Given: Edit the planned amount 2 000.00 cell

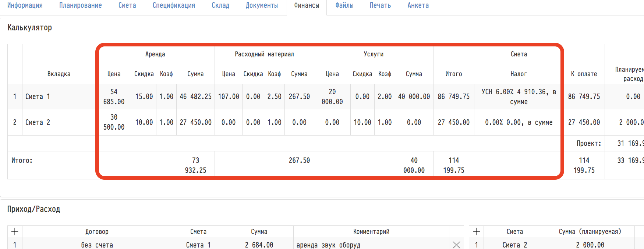Looking at the screenshot, I should tap(590, 245).
